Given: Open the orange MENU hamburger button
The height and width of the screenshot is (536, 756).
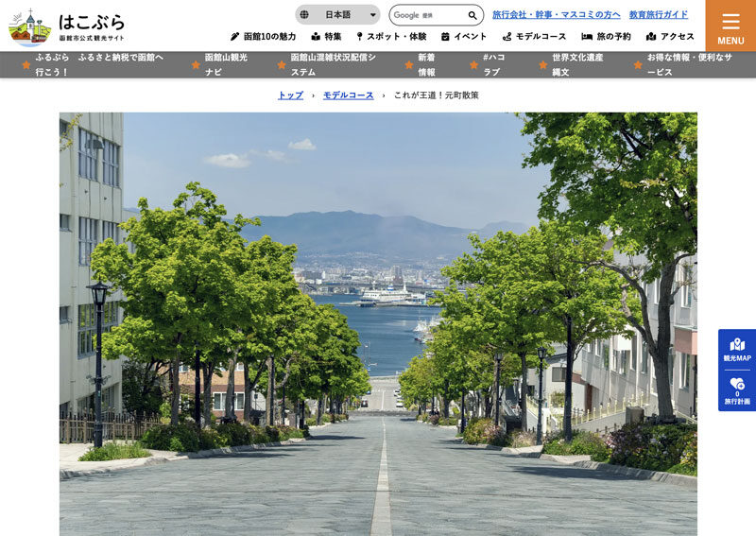Looking at the screenshot, I should pos(730,26).
